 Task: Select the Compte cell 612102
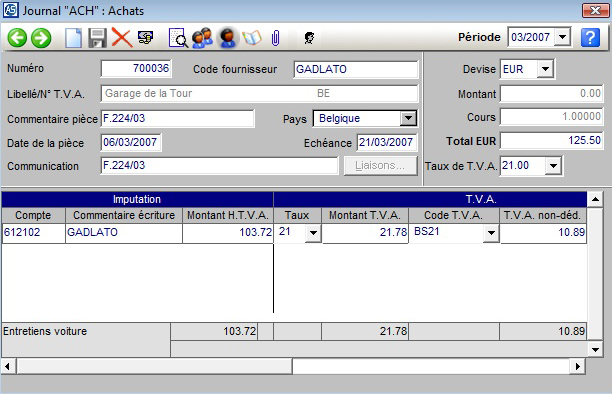pos(34,233)
